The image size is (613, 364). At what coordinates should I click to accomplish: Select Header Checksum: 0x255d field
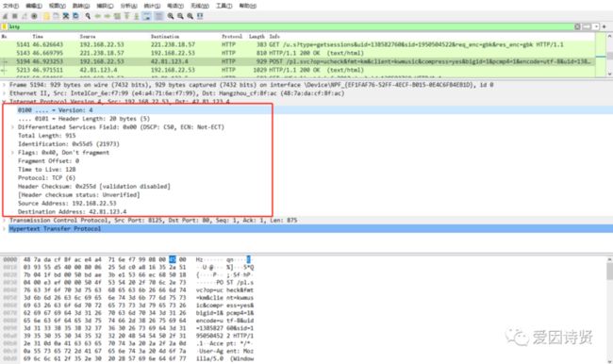pos(93,187)
